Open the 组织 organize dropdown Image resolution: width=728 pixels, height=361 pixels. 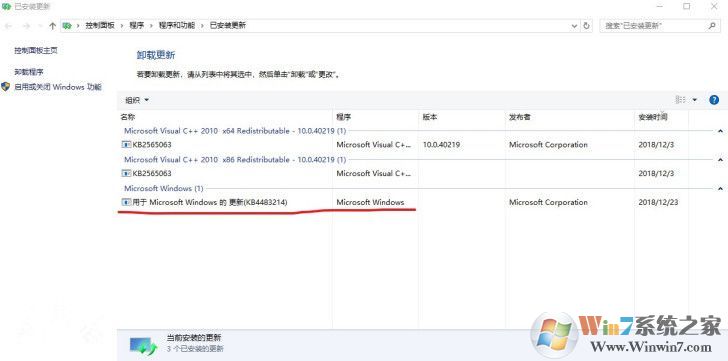(x=137, y=100)
